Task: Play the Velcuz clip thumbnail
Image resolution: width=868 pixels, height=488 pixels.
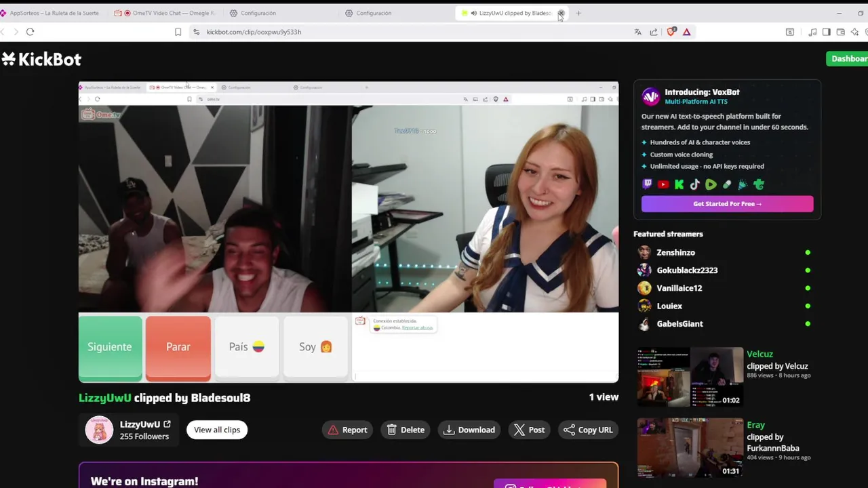Action: tap(690, 377)
